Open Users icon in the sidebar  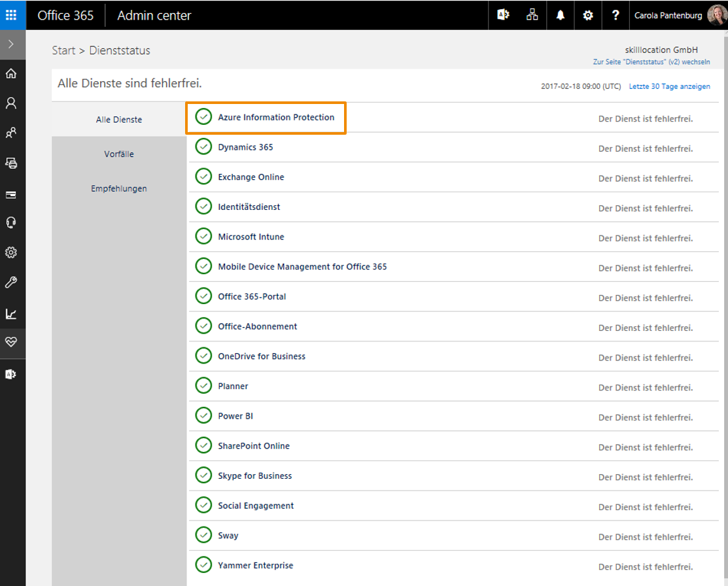[11, 103]
